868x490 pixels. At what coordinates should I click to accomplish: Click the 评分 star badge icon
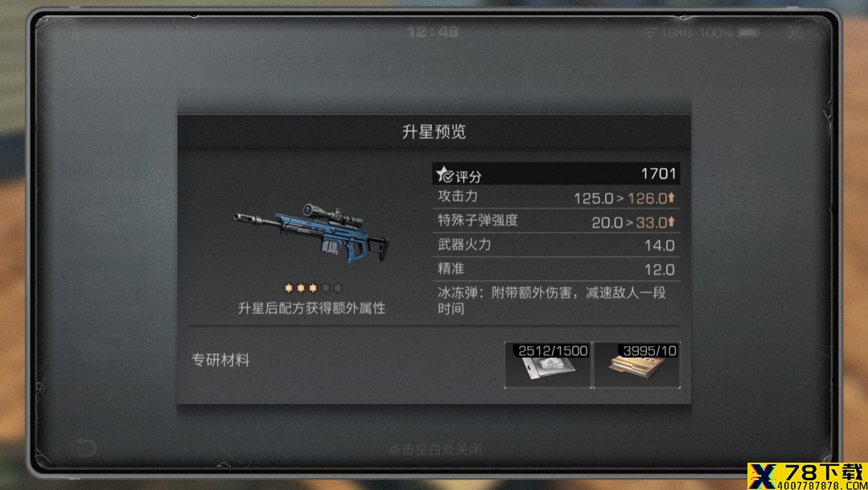pos(444,175)
